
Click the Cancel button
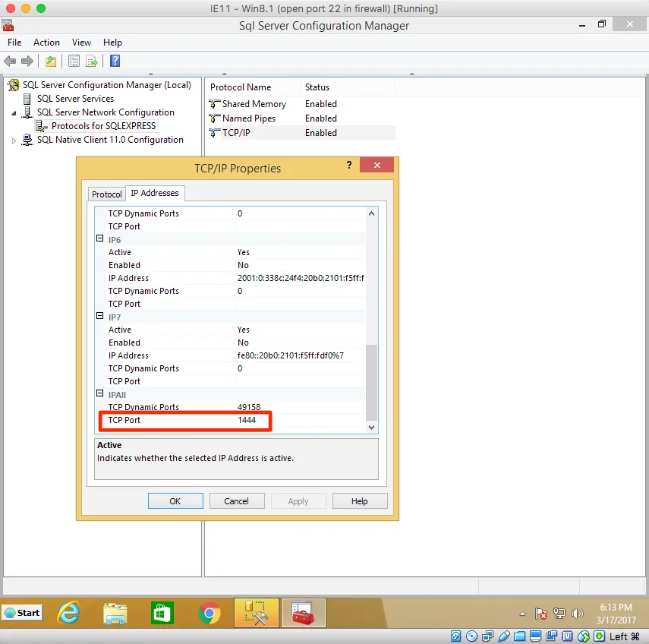[237, 501]
